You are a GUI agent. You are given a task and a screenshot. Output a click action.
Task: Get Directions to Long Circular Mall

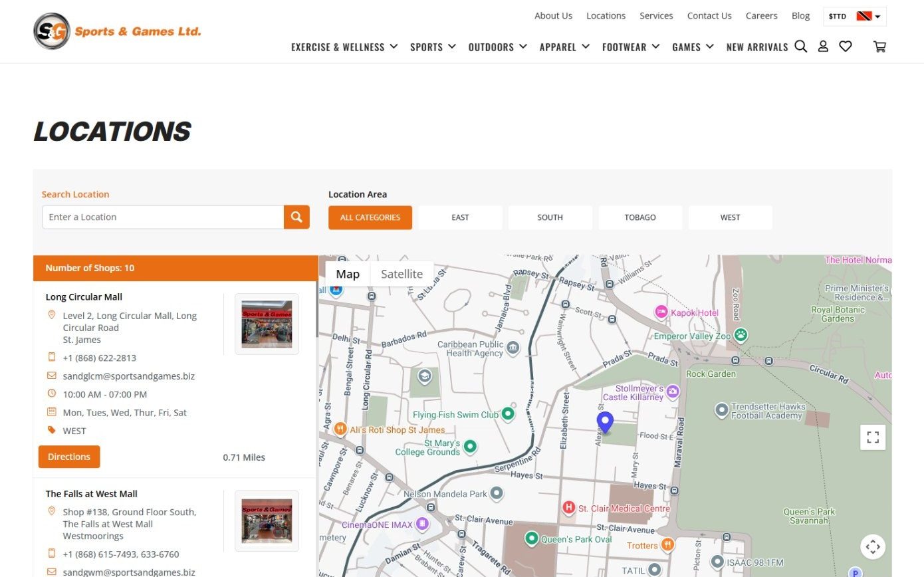69,457
